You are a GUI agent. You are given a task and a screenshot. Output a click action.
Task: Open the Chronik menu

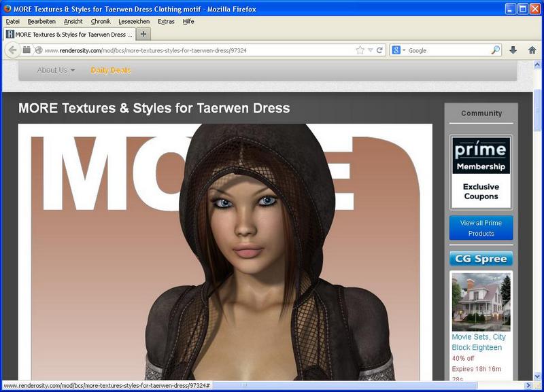(101, 22)
